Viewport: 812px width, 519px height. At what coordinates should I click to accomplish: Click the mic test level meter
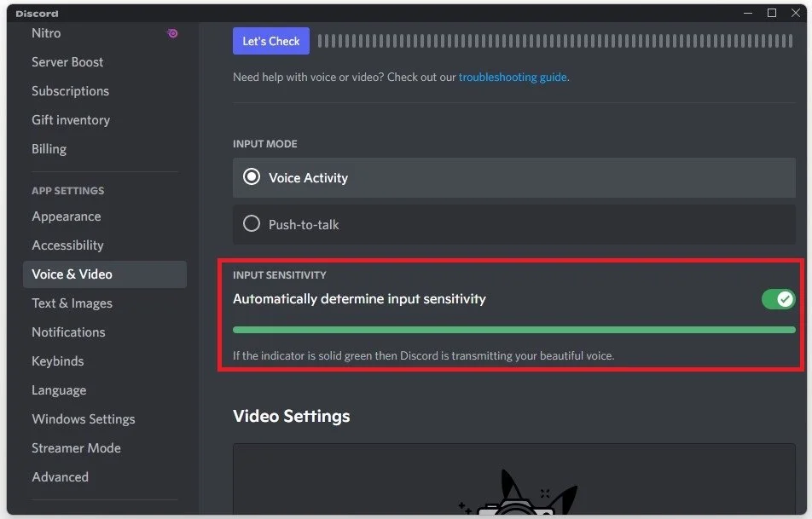554,41
